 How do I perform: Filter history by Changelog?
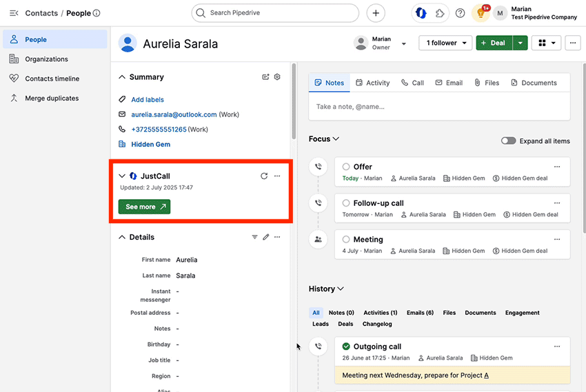[x=377, y=324]
